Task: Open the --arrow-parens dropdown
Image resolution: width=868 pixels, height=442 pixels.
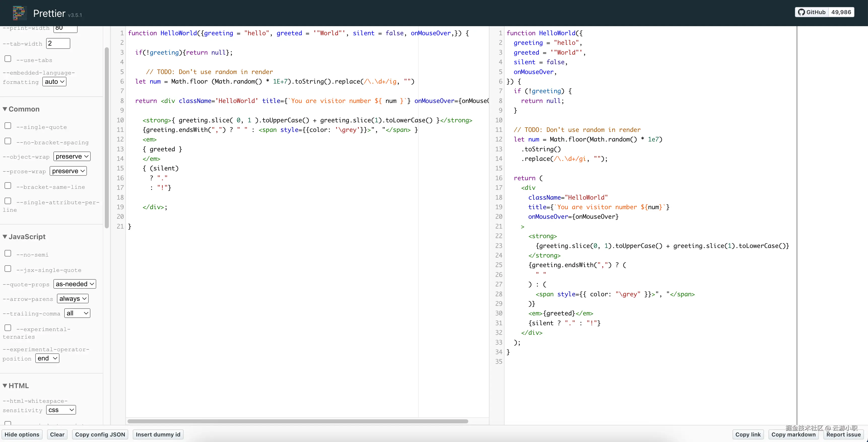Action: (x=73, y=299)
